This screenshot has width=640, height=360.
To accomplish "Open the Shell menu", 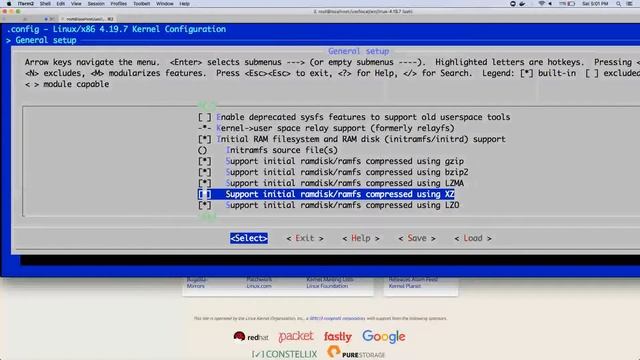I will tap(45, 4).
